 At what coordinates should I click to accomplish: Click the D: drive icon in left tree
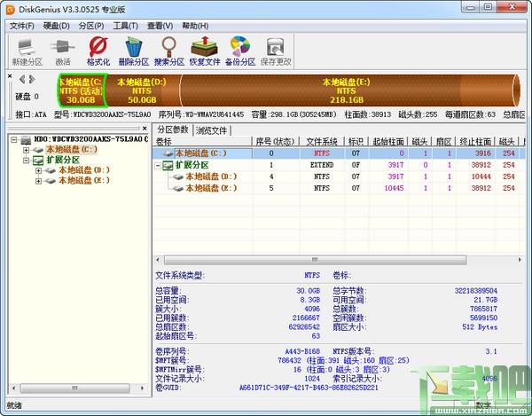(x=51, y=170)
